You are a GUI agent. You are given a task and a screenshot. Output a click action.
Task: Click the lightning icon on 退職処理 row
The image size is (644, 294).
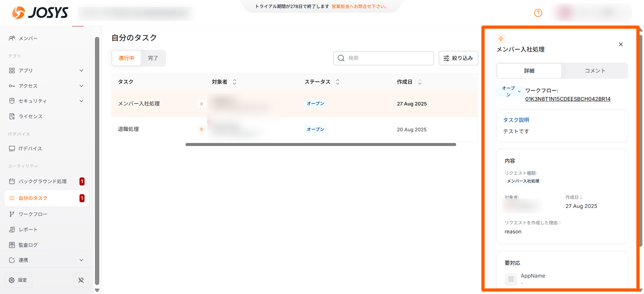(202, 129)
